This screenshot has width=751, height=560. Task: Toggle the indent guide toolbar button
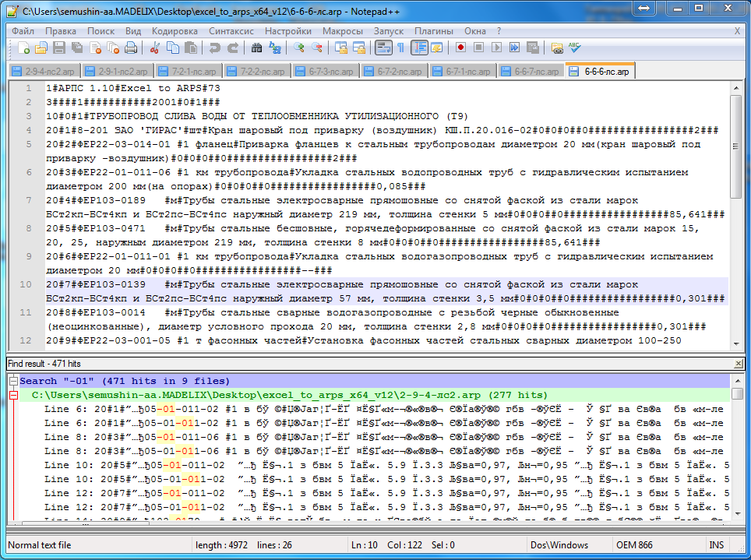coord(420,48)
